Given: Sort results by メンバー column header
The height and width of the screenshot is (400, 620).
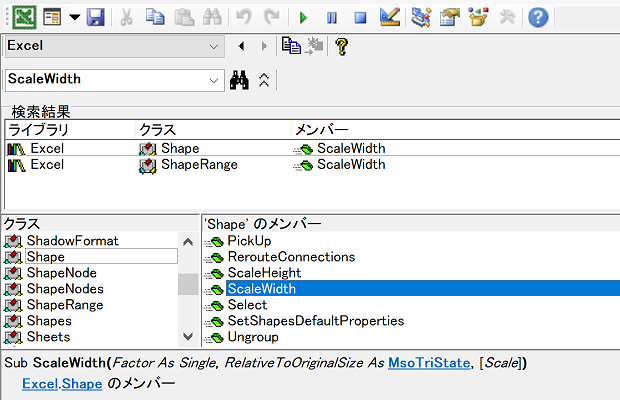Looking at the screenshot, I should tap(456, 130).
